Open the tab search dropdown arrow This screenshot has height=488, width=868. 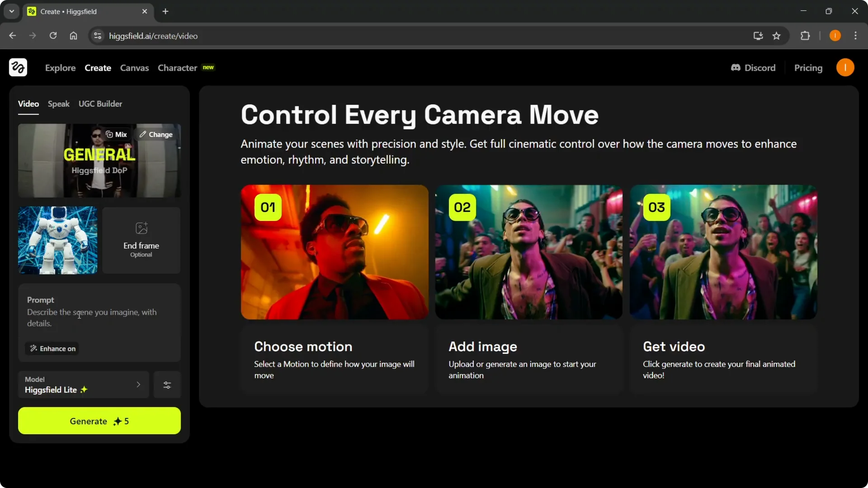(x=11, y=11)
